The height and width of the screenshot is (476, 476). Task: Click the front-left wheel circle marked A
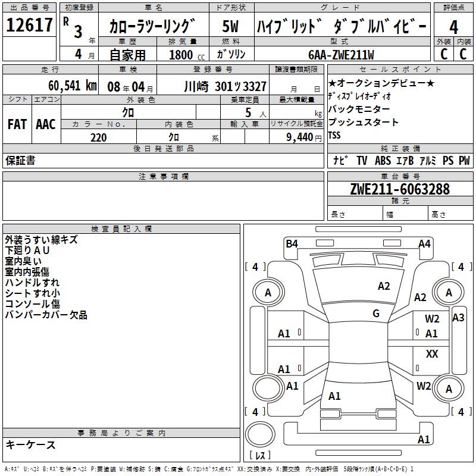[x=268, y=292]
